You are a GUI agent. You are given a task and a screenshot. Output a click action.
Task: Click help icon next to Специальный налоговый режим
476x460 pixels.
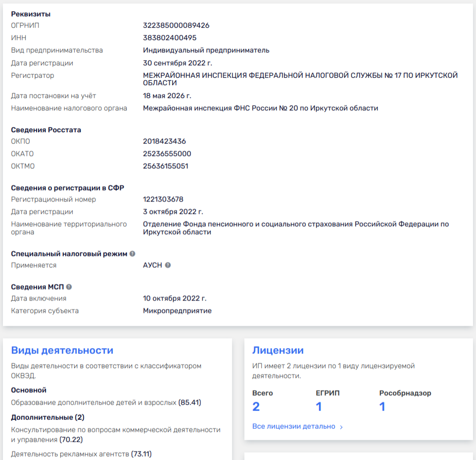pyautogui.click(x=132, y=254)
